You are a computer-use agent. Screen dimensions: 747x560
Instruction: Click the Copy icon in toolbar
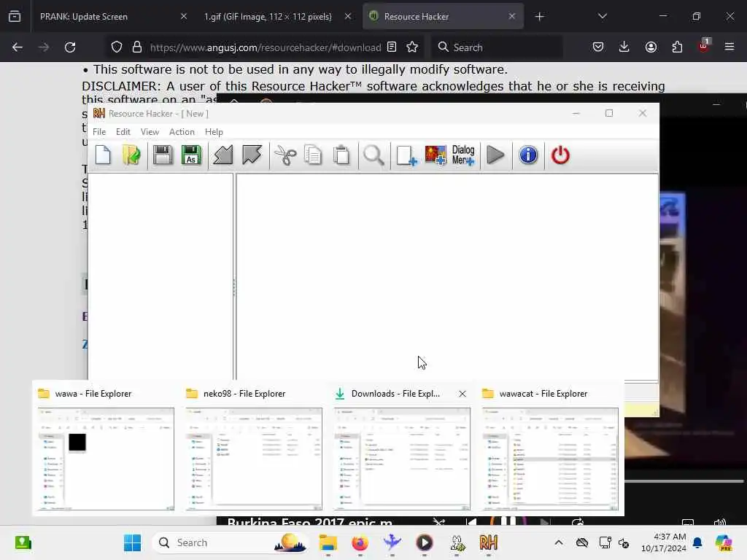click(x=313, y=155)
